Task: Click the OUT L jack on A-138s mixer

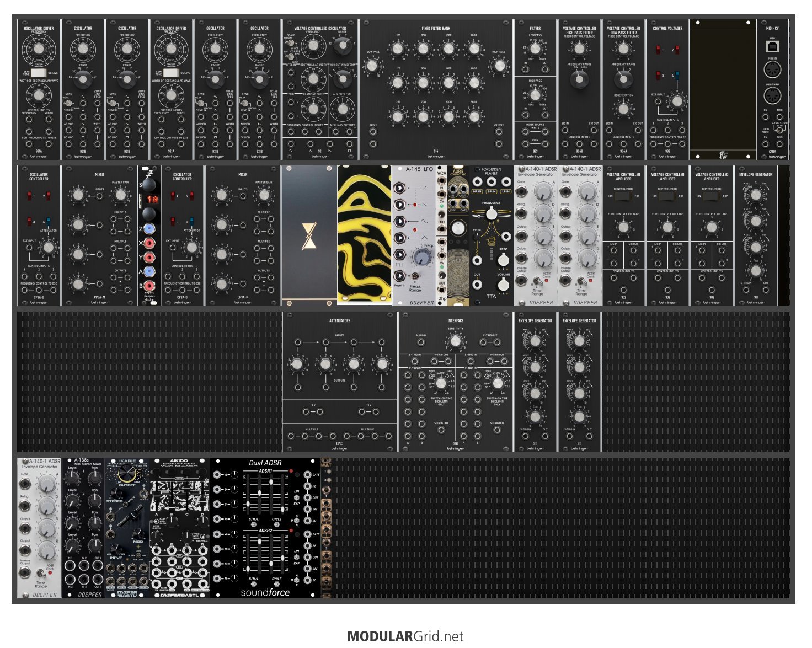Action: coord(97,565)
